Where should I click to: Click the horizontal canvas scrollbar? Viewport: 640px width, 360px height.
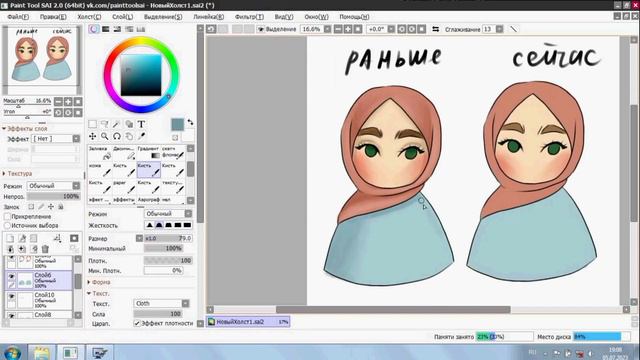pos(393,309)
